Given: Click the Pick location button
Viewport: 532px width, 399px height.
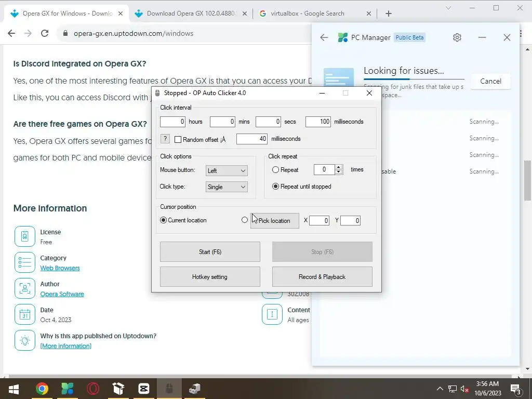Looking at the screenshot, I should 275,221.
